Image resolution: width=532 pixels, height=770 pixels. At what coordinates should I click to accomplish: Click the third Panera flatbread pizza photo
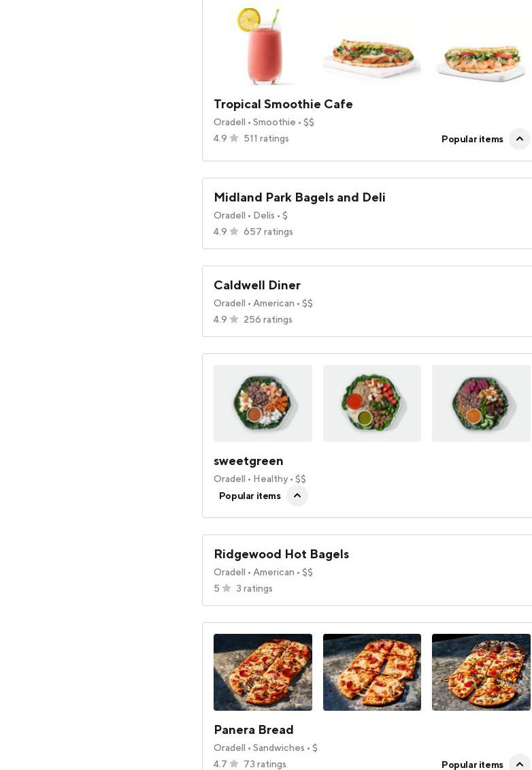(481, 672)
